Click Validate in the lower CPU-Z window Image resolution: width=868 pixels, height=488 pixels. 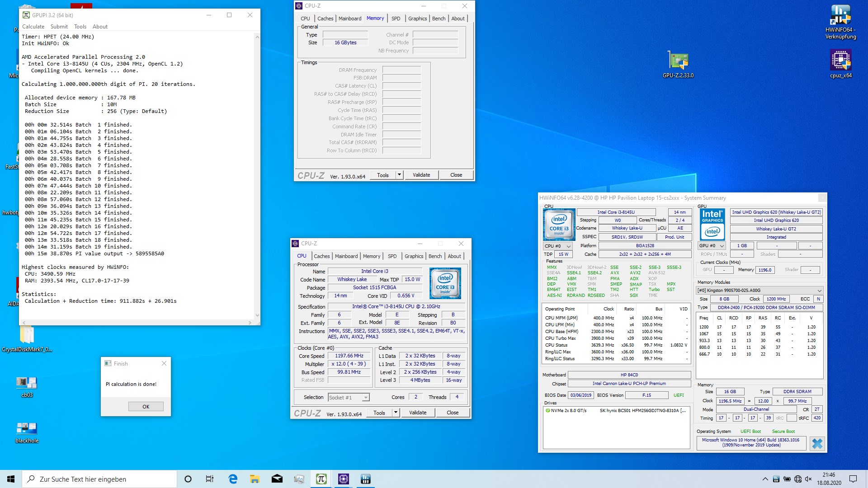pos(418,413)
